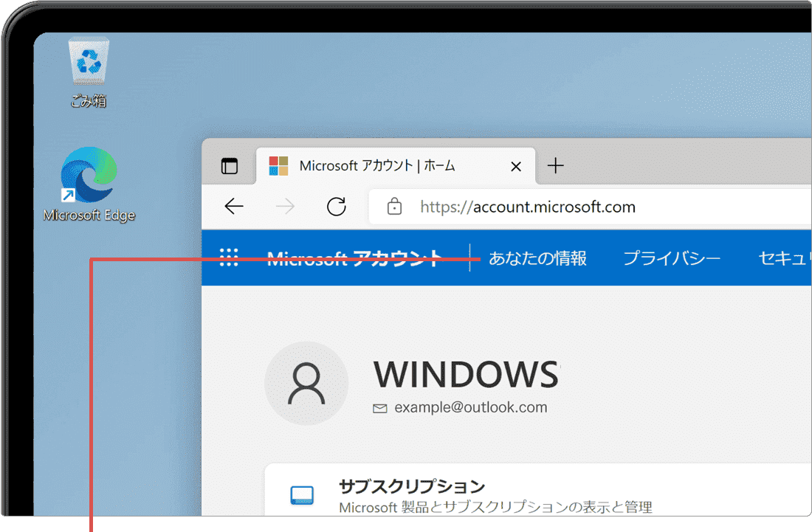
Task: Open the app launcher waffle icon
Action: pyautogui.click(x=229, y=258)
